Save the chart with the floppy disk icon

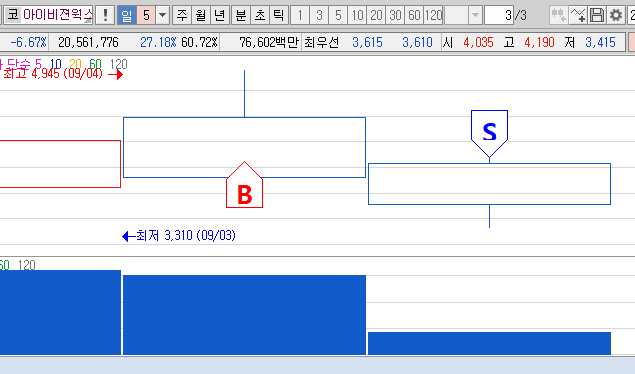click(x=597, y=15)
